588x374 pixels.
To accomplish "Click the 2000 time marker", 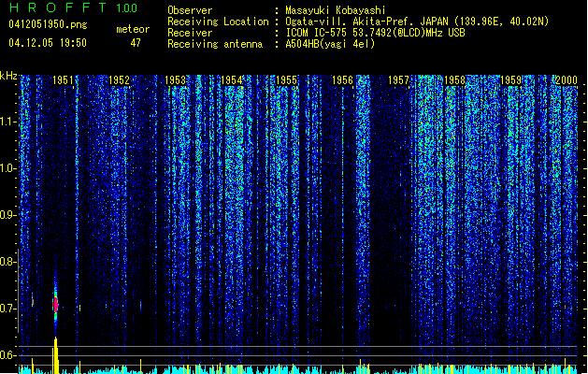I will (x=566, y=80).
